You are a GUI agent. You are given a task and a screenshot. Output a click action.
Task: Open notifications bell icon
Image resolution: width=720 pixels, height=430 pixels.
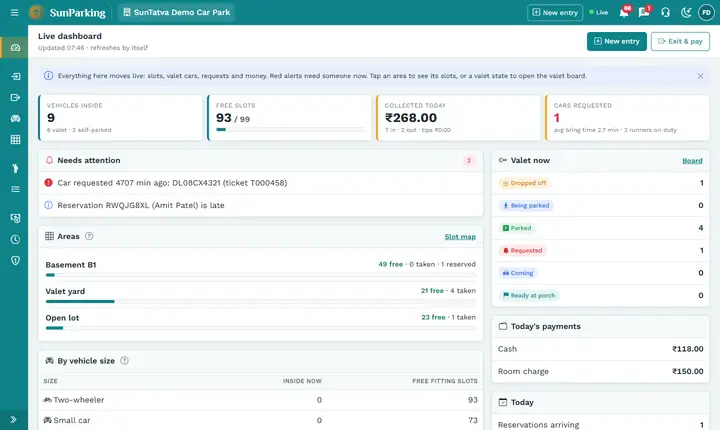coord(624,12)
